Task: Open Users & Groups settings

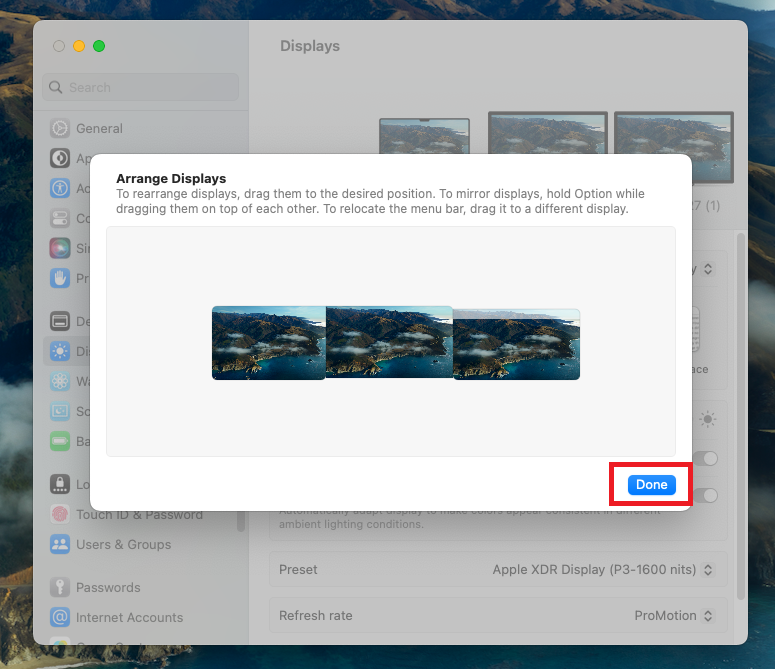Action: click(123, 544)
